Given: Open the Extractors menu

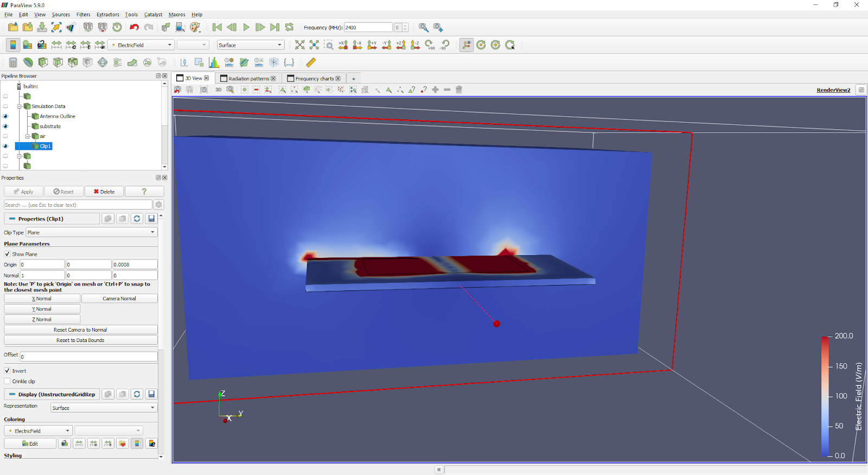Looking at the screenshot, I should [x=108, y=15].
